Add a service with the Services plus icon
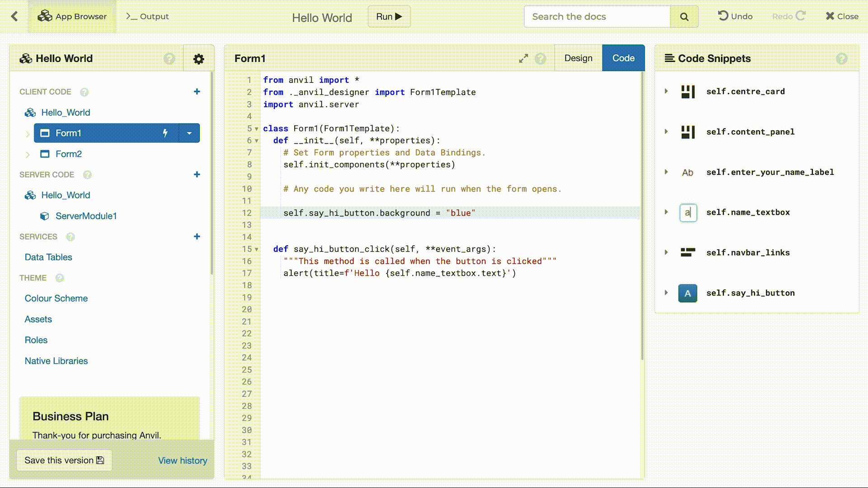Screen dimensions: 868x488 coord(197,236)
